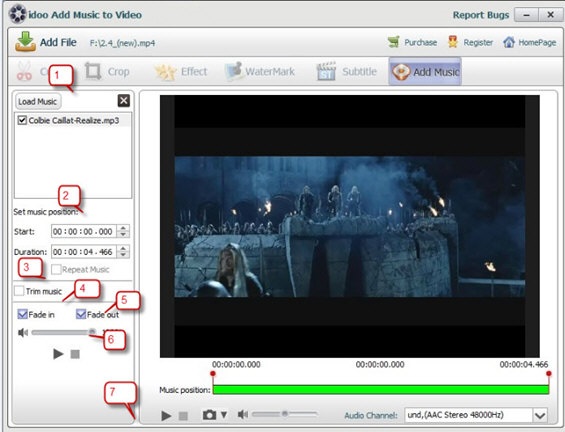Image resolution: width=565 pixels, height=432 pixels.
Task: Enable the Repeat Music checkbox
Action: pyautogui.click(x=56, y=270)
